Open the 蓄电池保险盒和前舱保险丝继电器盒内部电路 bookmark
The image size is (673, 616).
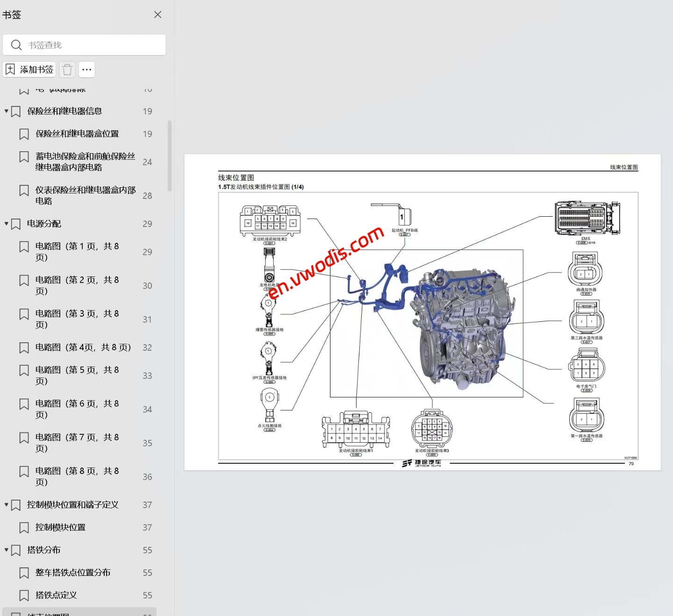84,162
